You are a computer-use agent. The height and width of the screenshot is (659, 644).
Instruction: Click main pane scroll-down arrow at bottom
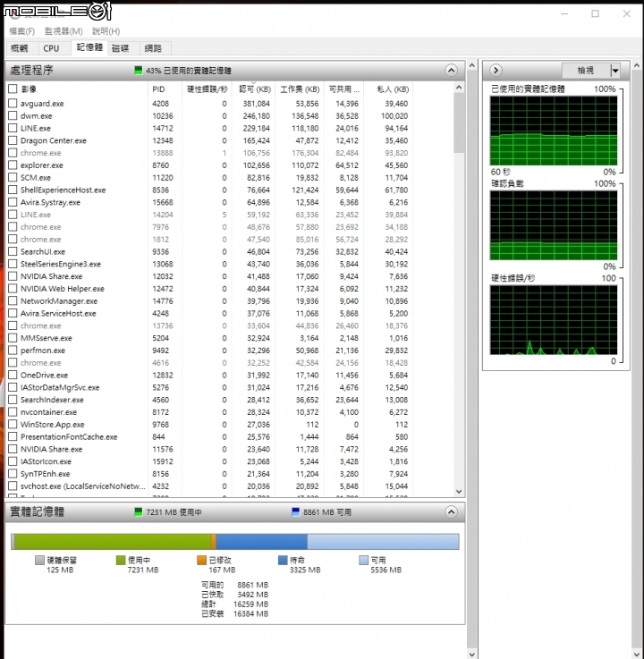(x=472, y=655)
